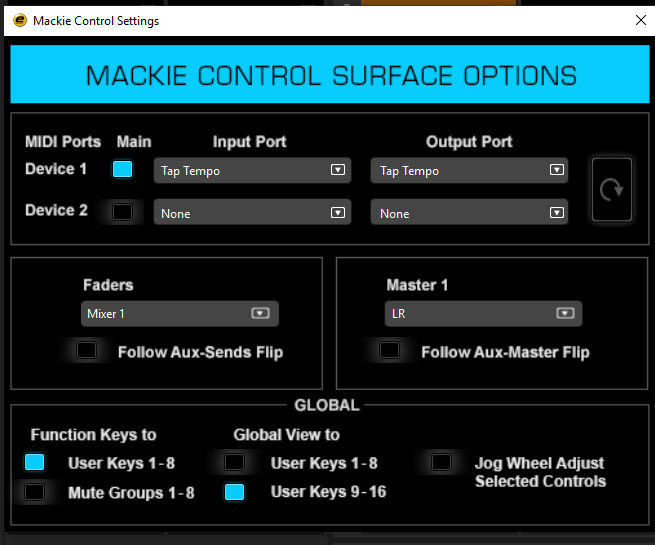This screenshot has height=545, width=655.
Task: Click the refresh MIDI ports icon
Action: click(612, 189)
